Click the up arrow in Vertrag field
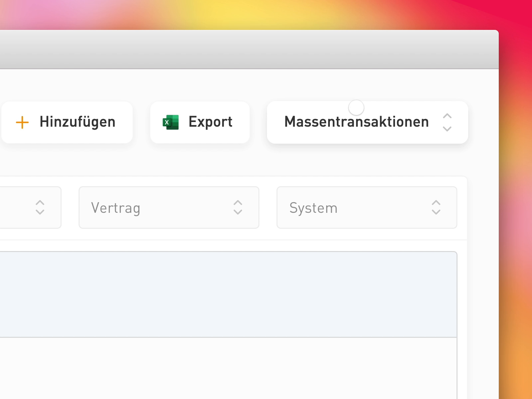 coord(238,202)
